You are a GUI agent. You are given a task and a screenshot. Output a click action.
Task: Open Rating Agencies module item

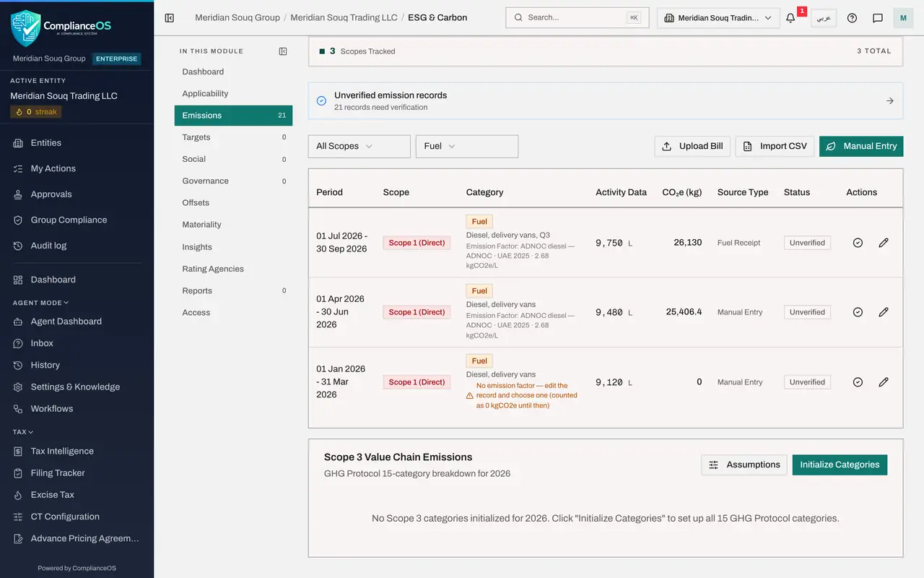click(233, 269)
